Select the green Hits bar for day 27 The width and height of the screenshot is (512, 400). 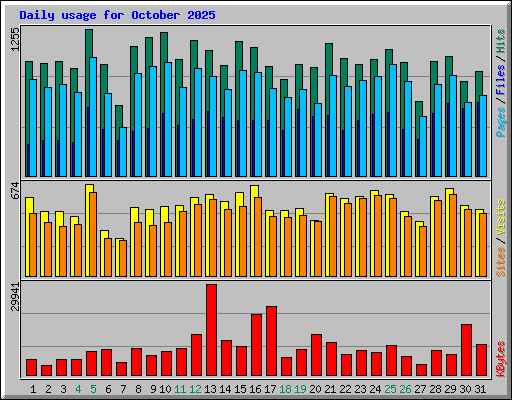point(419,109)
